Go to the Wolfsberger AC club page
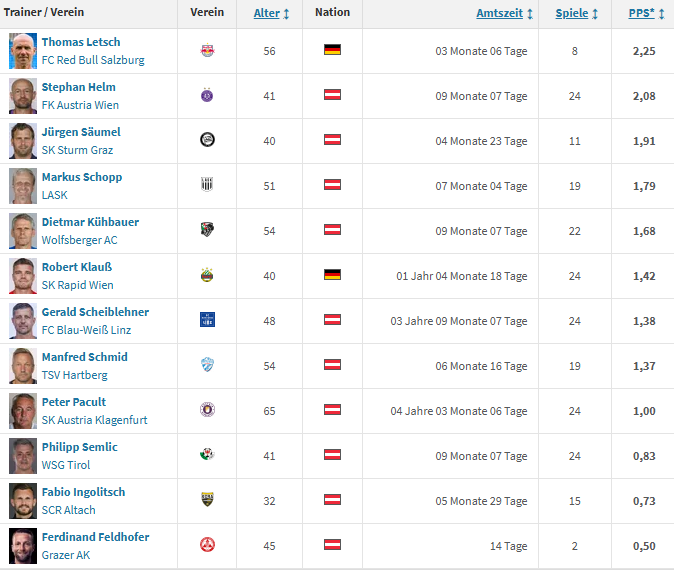 (79, 240)
